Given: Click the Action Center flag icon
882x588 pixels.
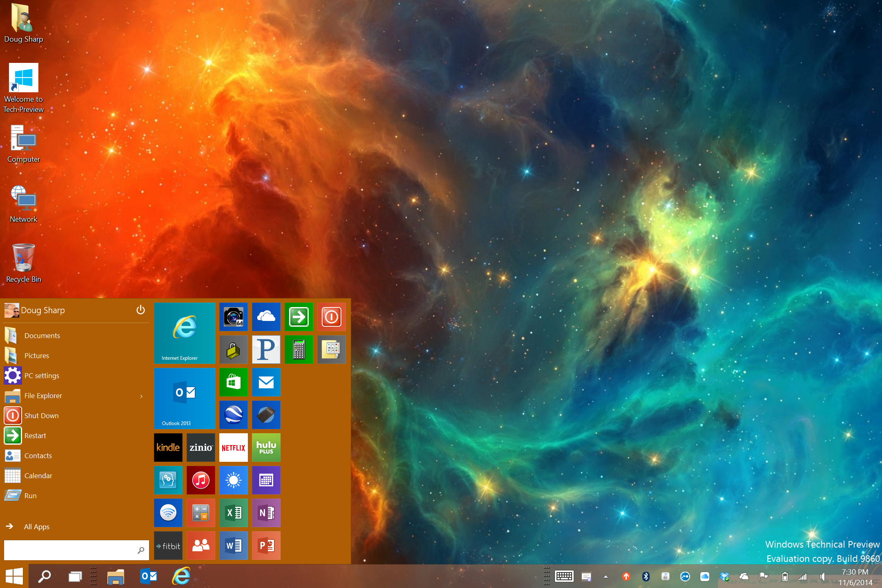Looking at the screenshot, I should click(763, 577).
